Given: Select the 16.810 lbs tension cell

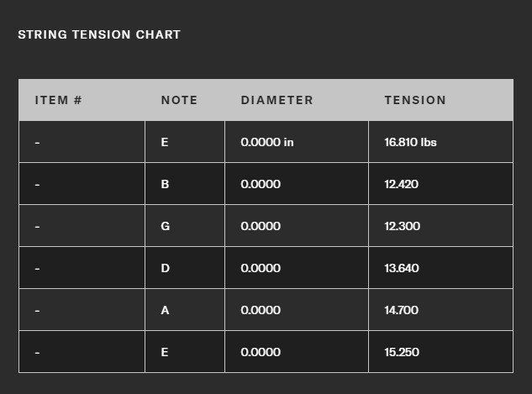Looking at the screenshot, I should (410, 142).
